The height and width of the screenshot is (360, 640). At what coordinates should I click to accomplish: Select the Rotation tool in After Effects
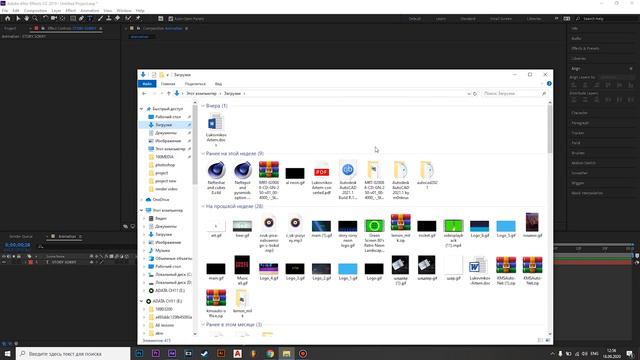(45, 18)
